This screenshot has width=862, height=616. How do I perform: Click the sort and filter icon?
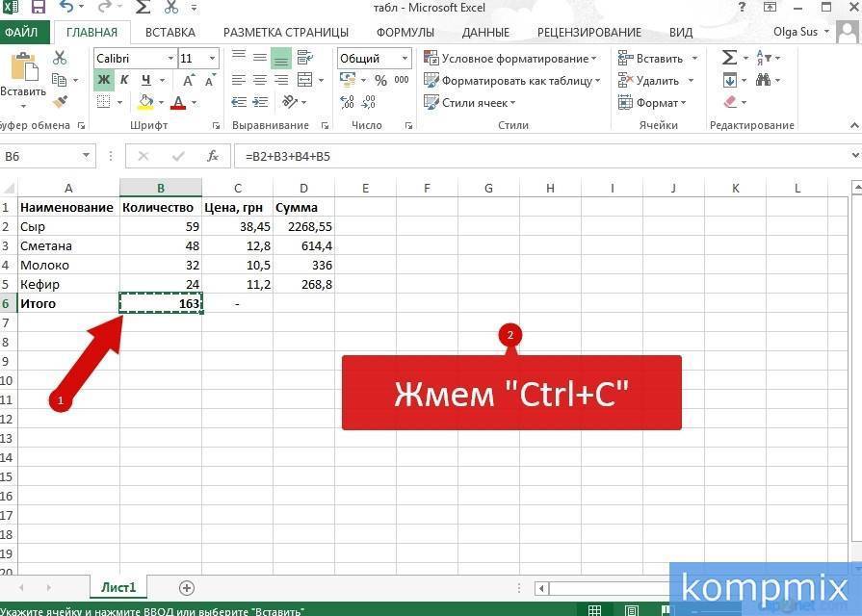tap(760, 58)
